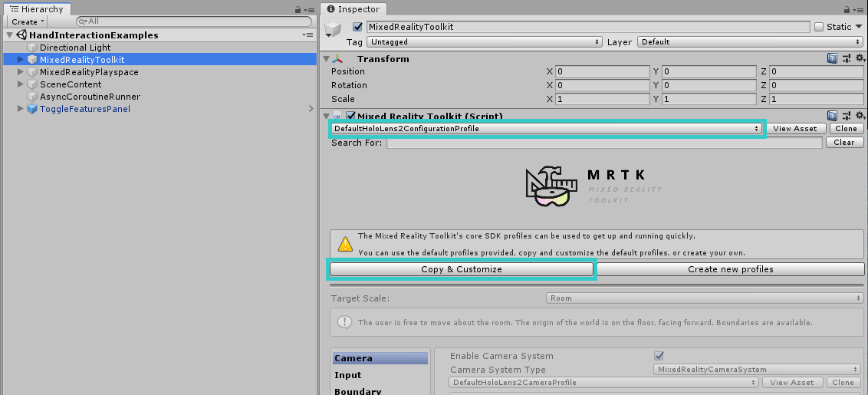Viewport: 868px width, 395px height.
Task: Click View Asset for configuration profile
Action: point(795,129)
